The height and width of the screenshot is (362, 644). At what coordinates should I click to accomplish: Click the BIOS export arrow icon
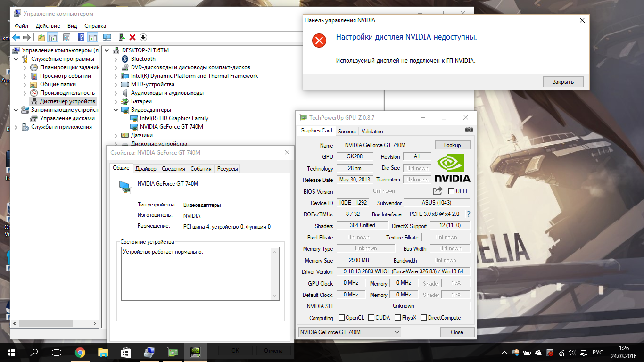point(438,190)
